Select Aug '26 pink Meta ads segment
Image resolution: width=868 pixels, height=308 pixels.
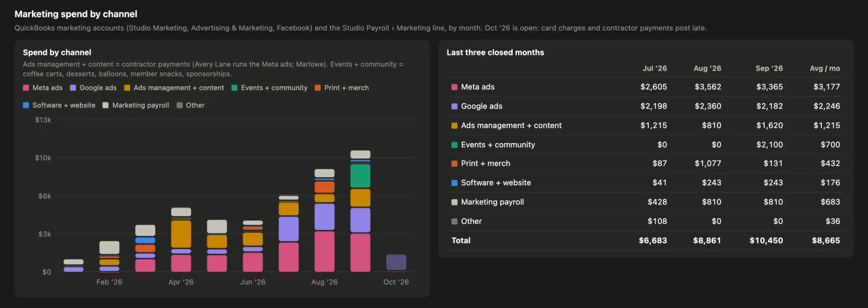(324, 252)
